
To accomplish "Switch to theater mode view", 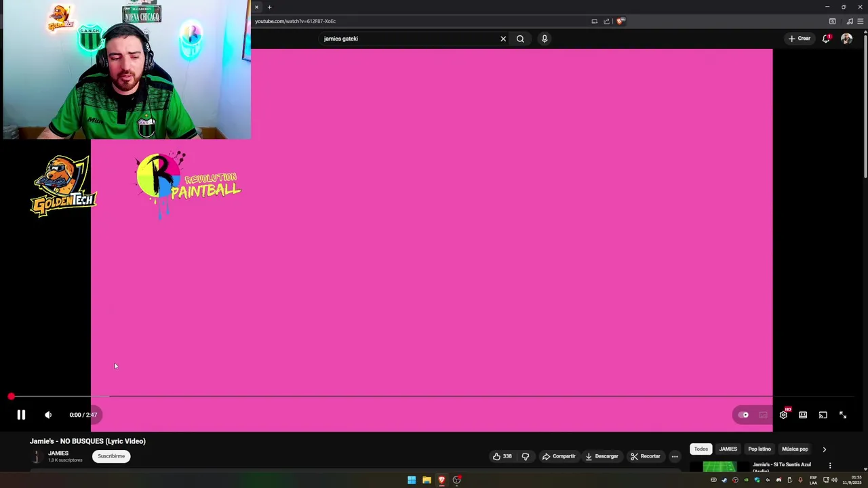I will coord(803,415).
